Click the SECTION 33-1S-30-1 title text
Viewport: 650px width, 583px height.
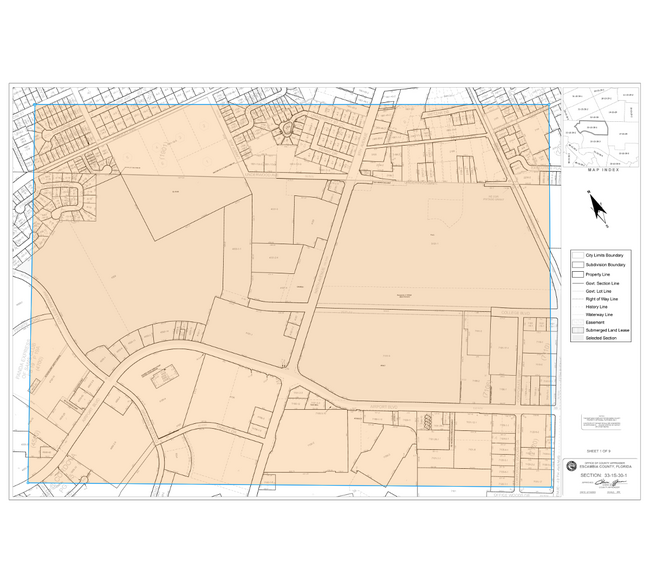606,476
